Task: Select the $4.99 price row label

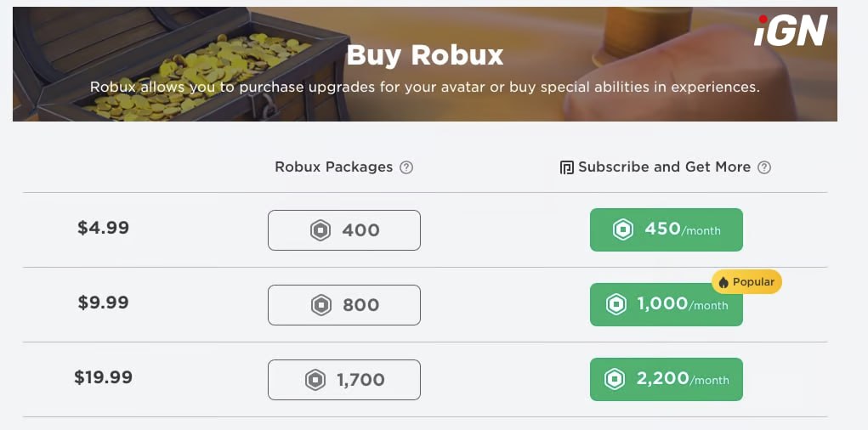Action: point(103,228)
